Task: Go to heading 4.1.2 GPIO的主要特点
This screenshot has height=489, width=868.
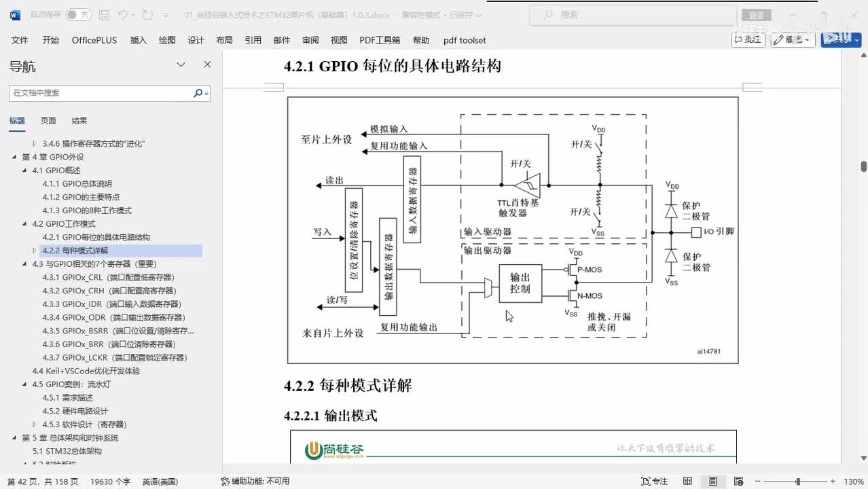Action: [81, 197]
